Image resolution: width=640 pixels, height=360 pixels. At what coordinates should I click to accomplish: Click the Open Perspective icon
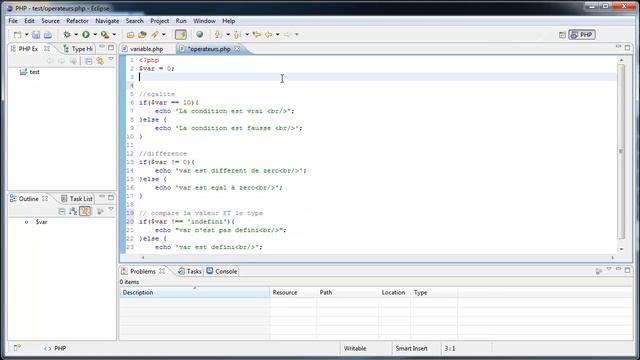coord(562,35)
